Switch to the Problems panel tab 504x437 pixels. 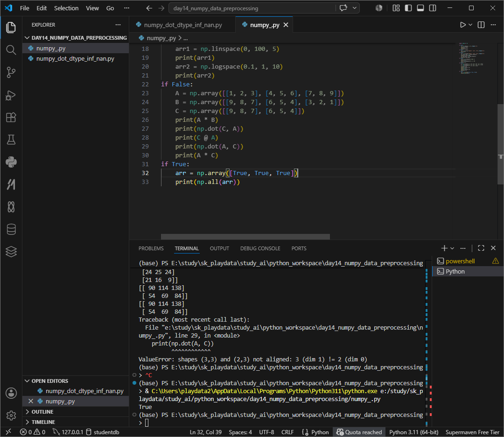click(x=151, y=248)
